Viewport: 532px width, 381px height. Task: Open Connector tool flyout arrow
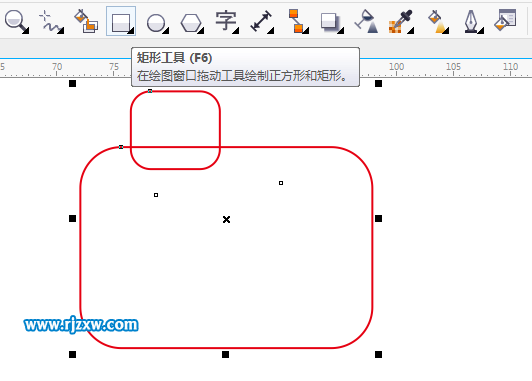(x=306, y=31)
